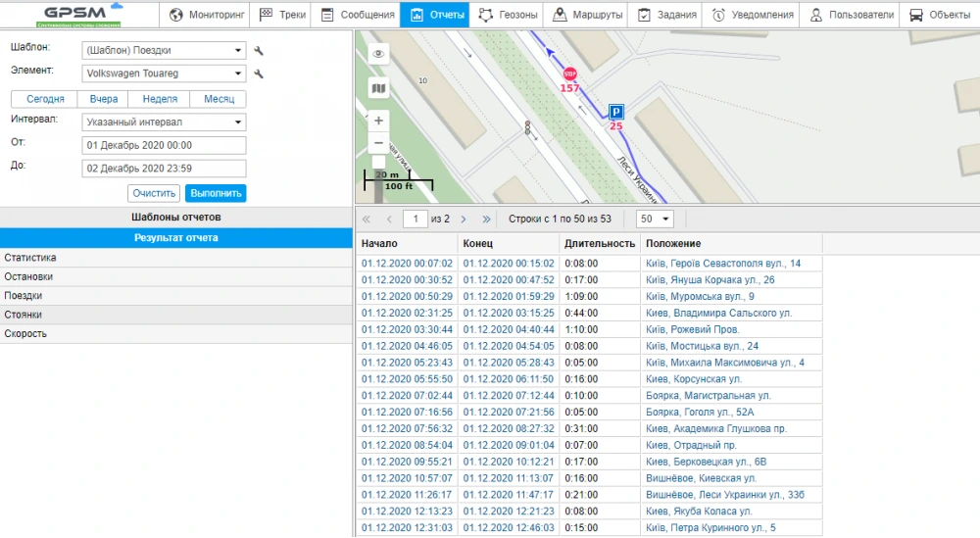
Task: Toggle the eye visibility icon on map
Action: (x=378, y=55)
